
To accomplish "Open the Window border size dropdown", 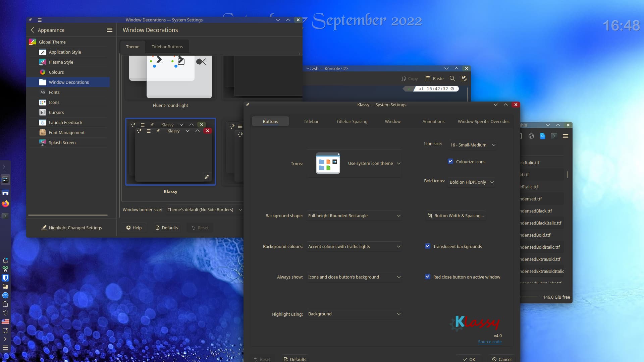I will coord(204,209).
